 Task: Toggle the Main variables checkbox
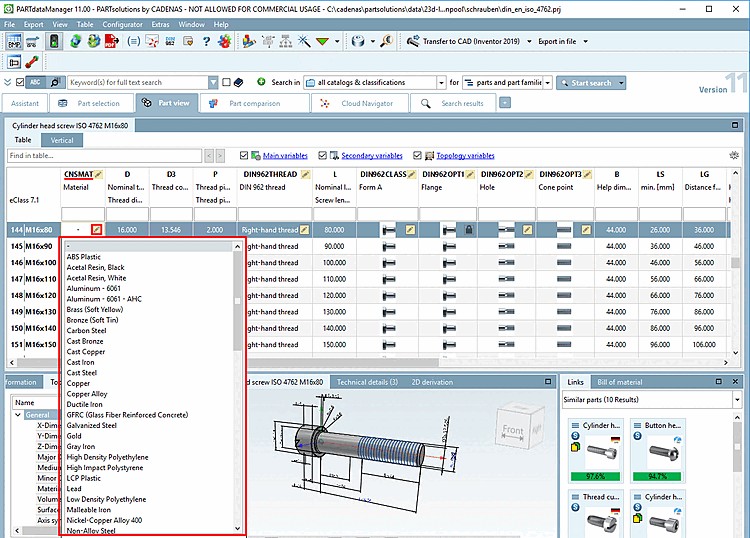(245, 156)
